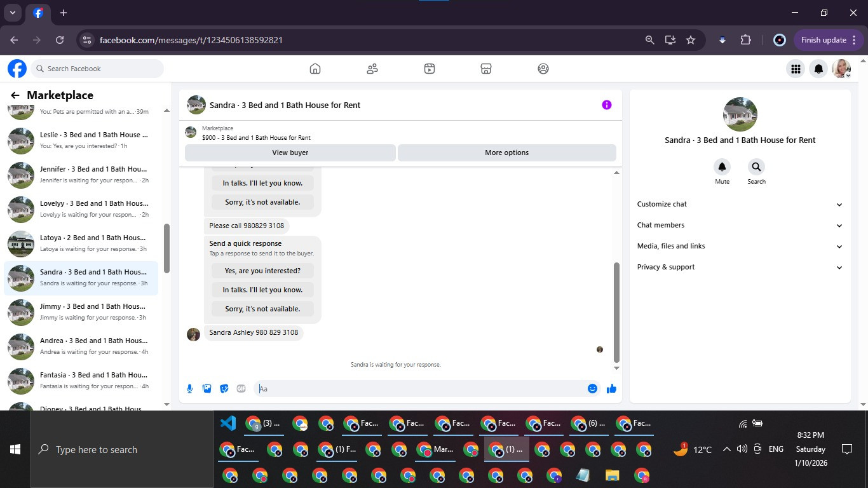Click Windows Type here to search box
Screen dimensions: 868x488
coord(122,449)
